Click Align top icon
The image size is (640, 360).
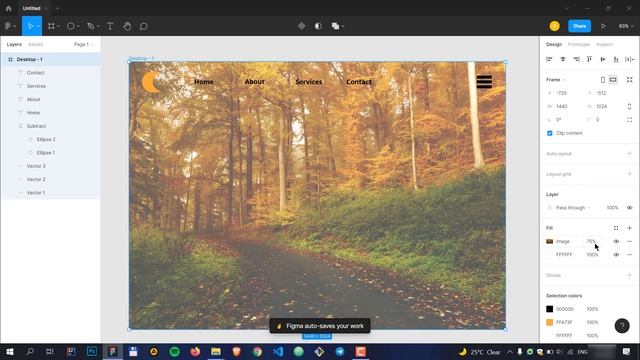tap(589, 59)
